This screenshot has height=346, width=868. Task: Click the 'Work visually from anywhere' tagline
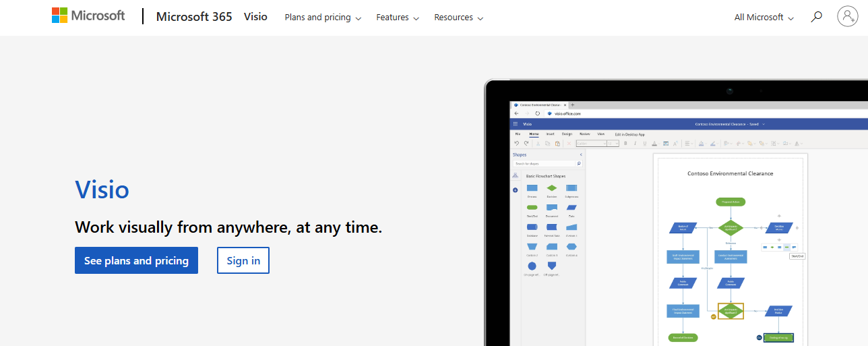click(228, 227)
